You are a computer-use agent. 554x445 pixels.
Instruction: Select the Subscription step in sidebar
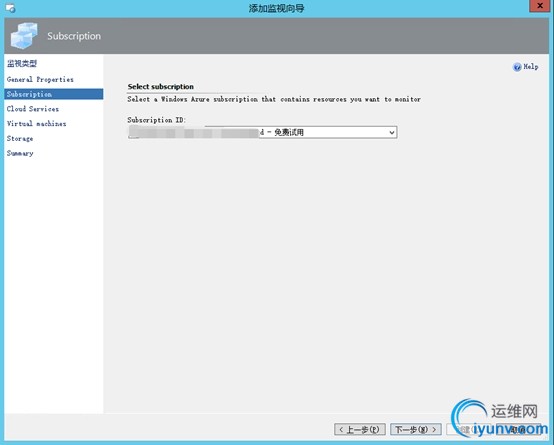pyautogui.click(x=54, y=94)
